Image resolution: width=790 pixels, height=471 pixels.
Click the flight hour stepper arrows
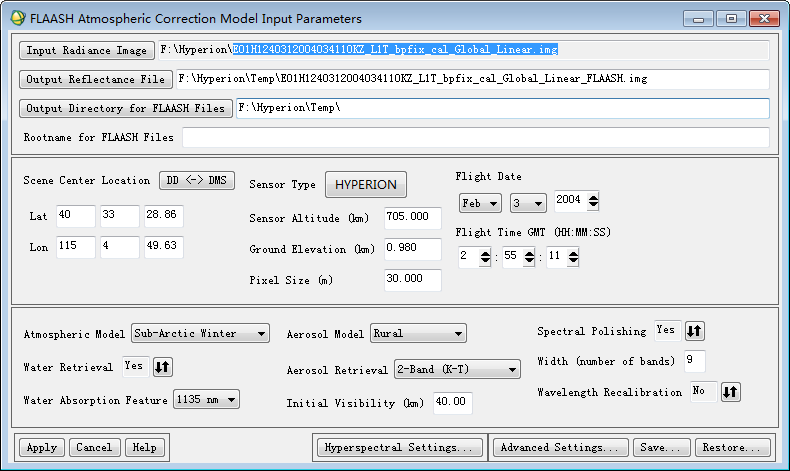[x=485, y=257]
